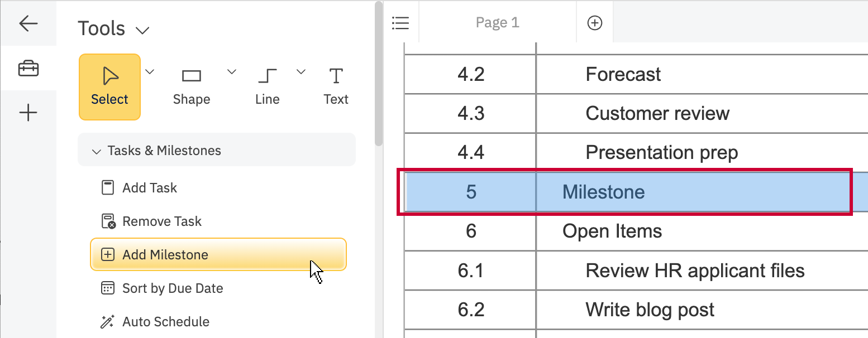The width and height of the screenshot is (868, 338).
Task: Switch to the Page 1 tab
Action: [x=497, y=23]
